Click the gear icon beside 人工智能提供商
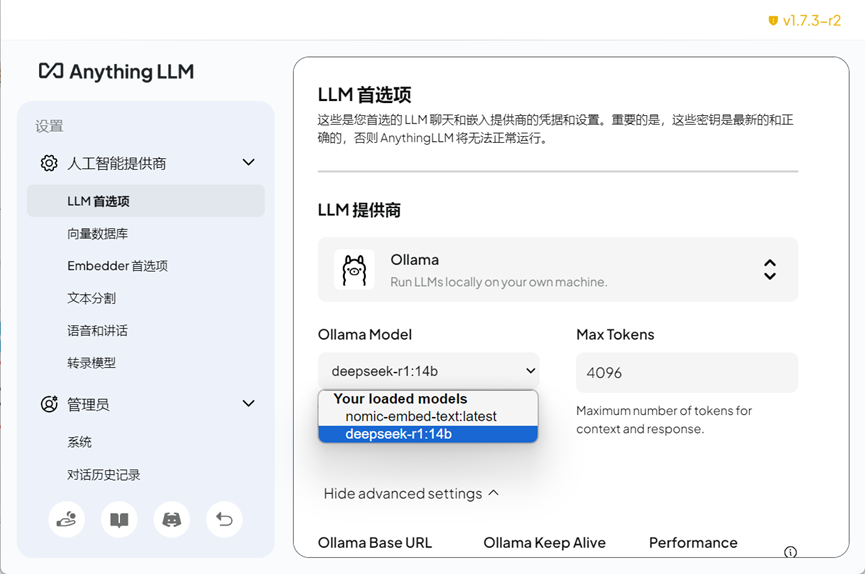The width and height of the screenshot is (865, 574). click(49, 163)
